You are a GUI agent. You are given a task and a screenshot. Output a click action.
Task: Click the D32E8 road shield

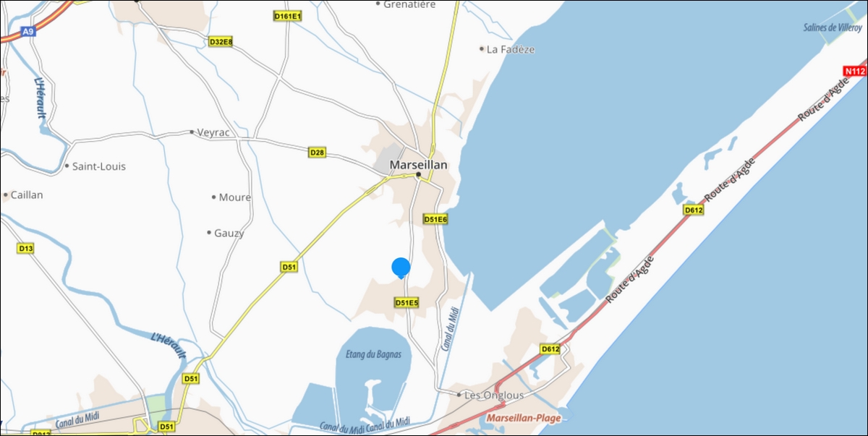coord(221,42)
